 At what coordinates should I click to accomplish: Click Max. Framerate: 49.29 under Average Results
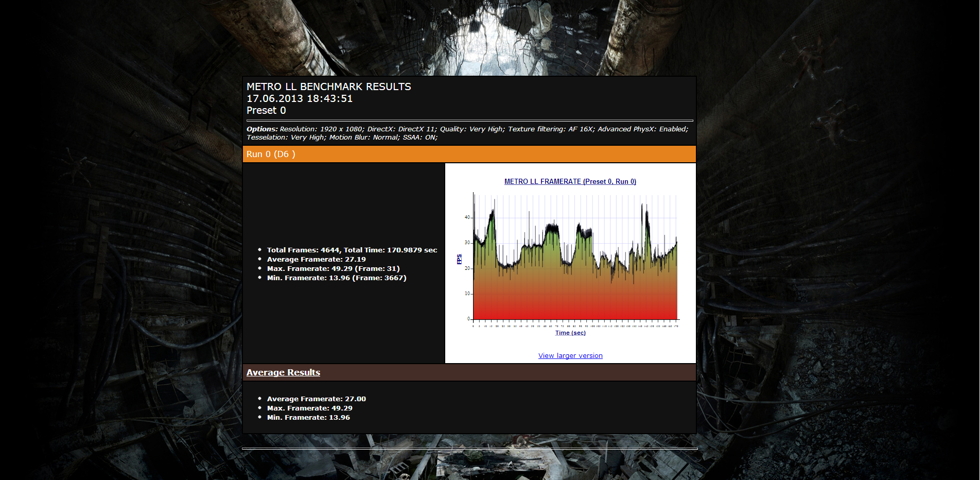coord(310,408)
